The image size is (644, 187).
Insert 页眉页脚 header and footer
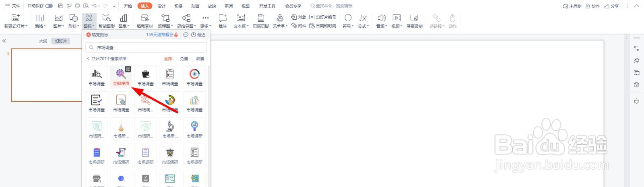pos(261,21)
